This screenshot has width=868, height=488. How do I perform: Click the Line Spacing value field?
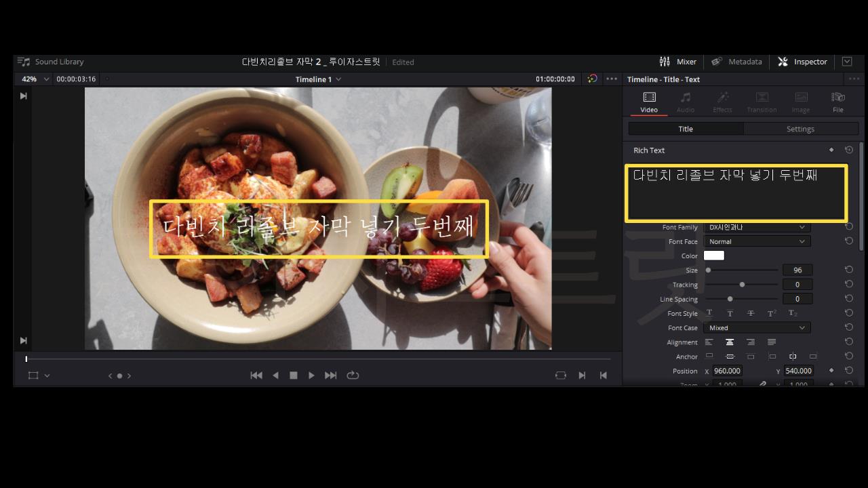pos(797,299)
